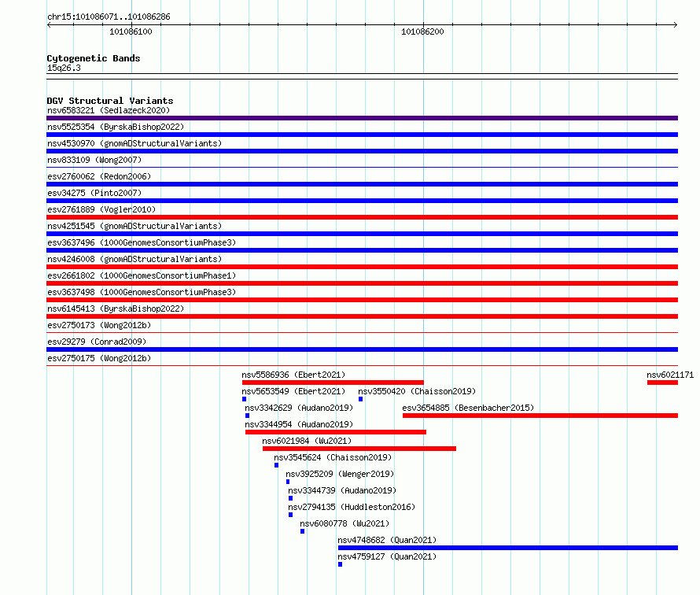Select the red esv2761889 variant bar
The width and height of the screenshot is (700, 595).
point(362,217)
